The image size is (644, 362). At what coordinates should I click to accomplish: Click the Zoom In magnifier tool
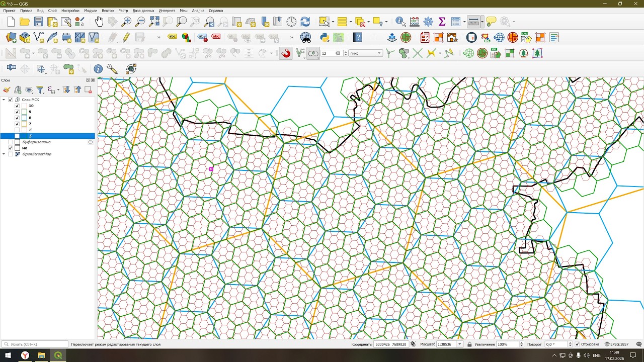click(127, 22)
